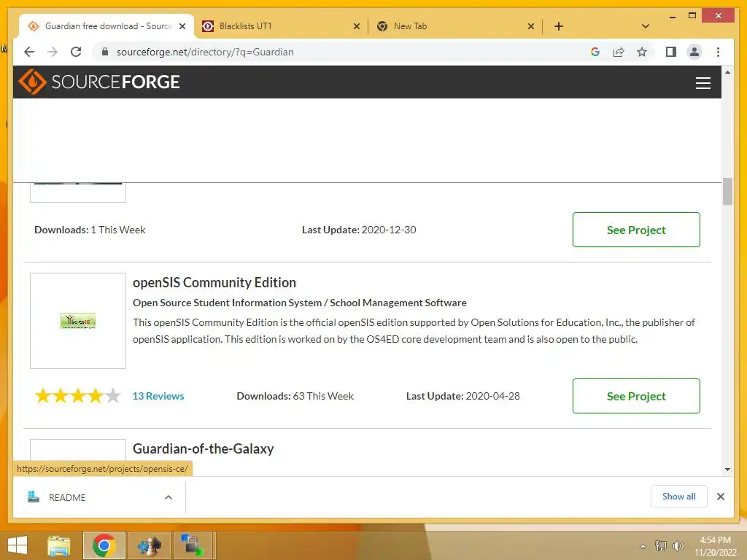Close the New Tab tab
The height and width of the screenshot is (560, 747).
point(531,26)
